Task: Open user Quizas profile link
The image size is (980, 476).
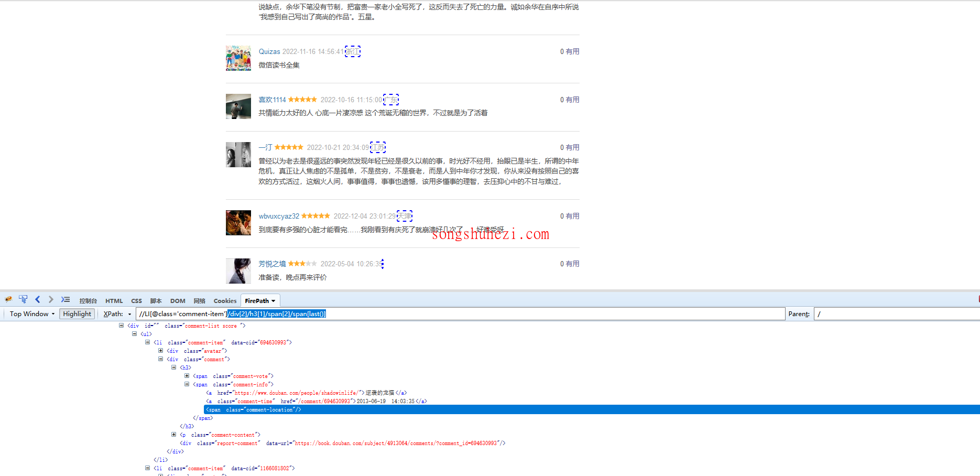Action: (x=269, y=51)
